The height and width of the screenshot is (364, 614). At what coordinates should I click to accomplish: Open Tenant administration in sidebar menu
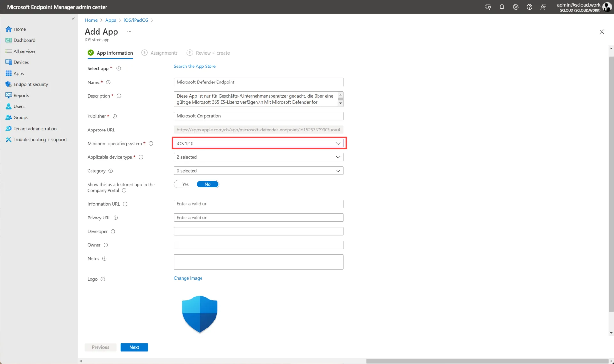point(35,129)
